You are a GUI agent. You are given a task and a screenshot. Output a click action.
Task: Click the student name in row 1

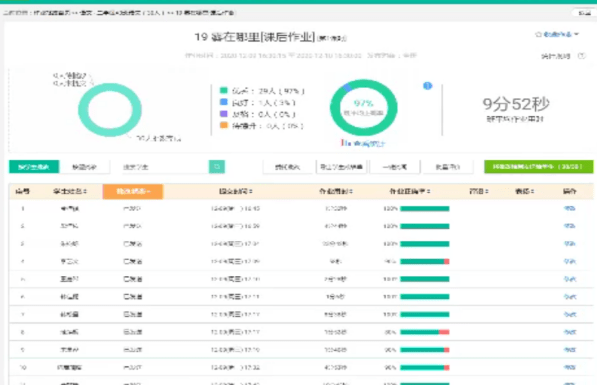point(70,209)
